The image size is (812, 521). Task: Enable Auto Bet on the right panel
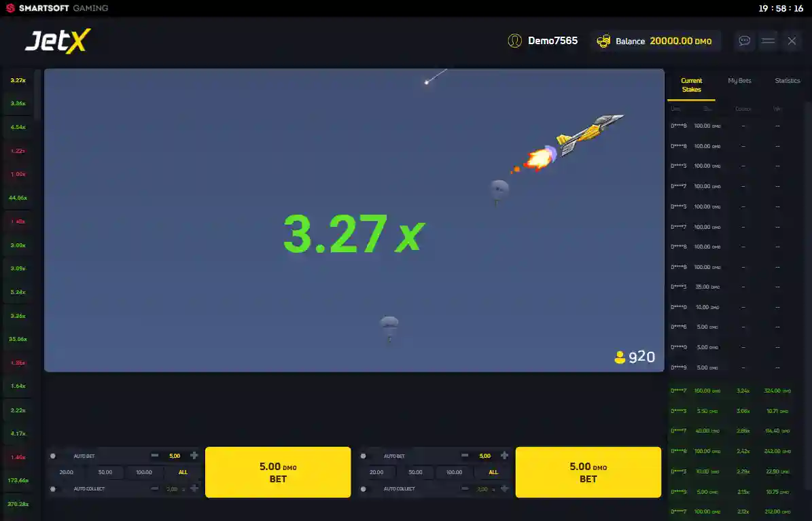click(x=363, y=455)
